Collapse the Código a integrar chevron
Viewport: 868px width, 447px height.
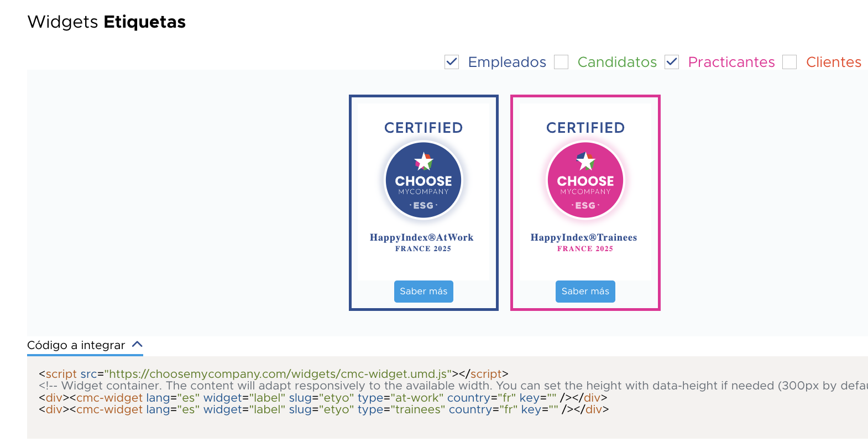tap(137, 344)
